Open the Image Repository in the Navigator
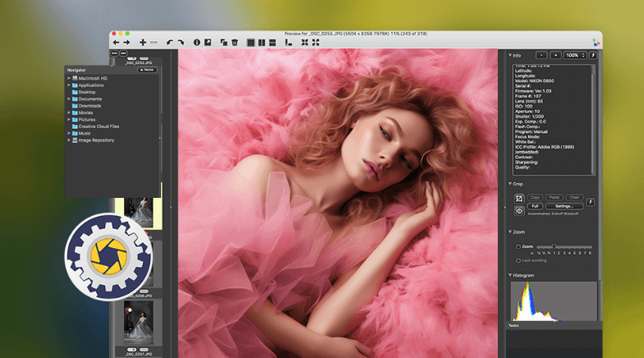The height and width of the screenshot is (358, 644). coord(96,140)
